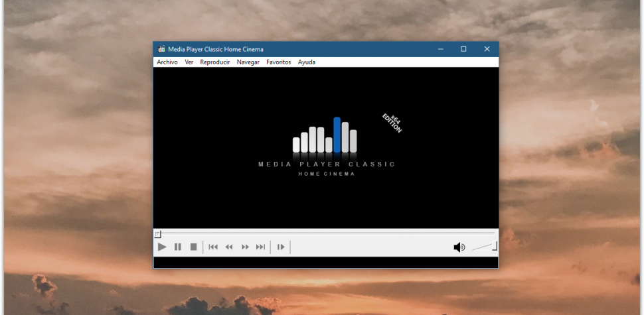Open the Favoritos menu
The height and width of the screenshot is (315, 644).
(x=278, y=62)
